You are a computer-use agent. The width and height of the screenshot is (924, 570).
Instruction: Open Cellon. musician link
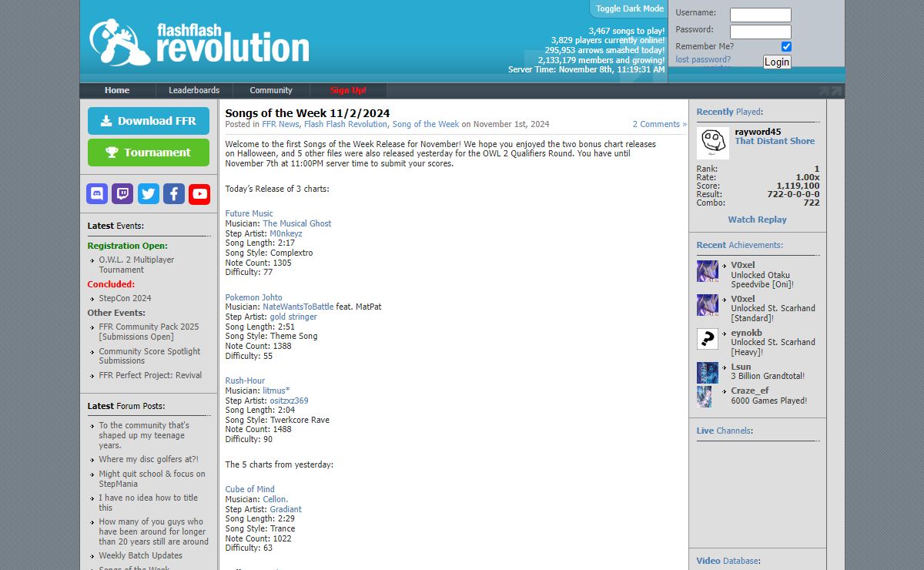point(276,499)
